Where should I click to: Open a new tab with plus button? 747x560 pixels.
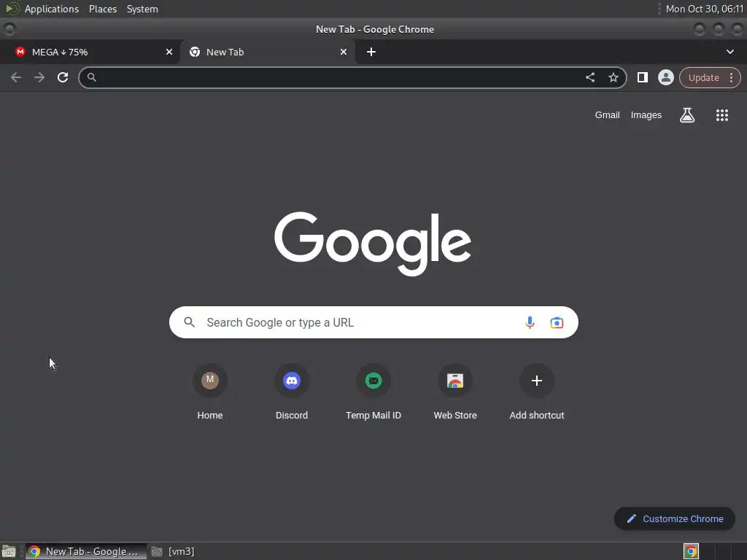371,52
